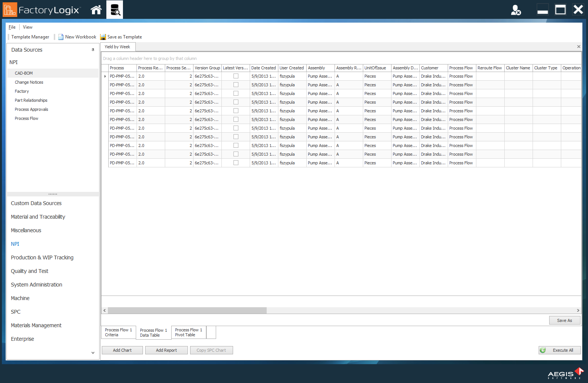Click the Add Chart button
588x383 pixels.
click(122, 350)
